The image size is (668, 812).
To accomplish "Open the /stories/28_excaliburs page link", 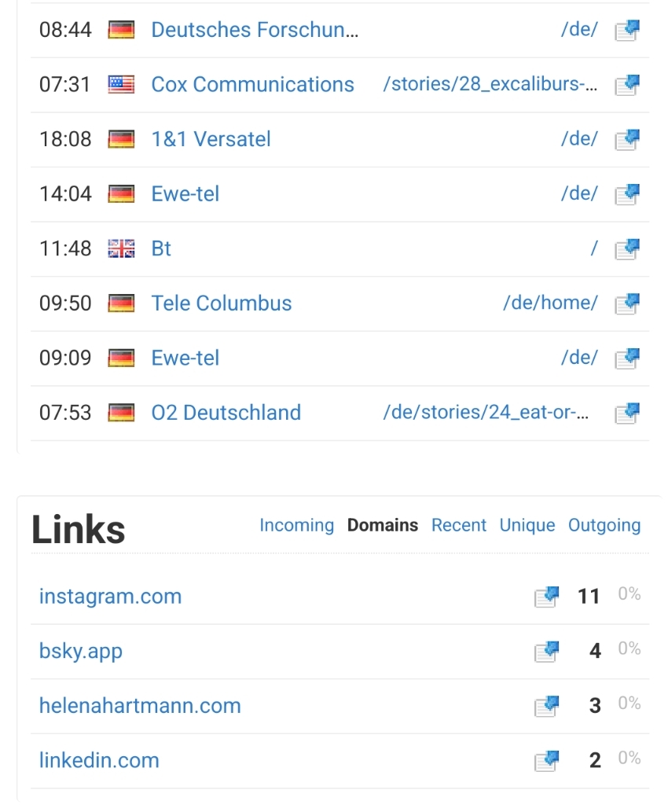I will pyautogui.click(x=490, y=85).
